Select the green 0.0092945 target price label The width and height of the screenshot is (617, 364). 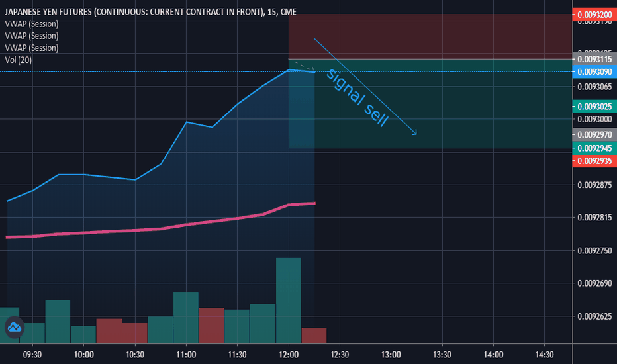click(x=594, y=148)
